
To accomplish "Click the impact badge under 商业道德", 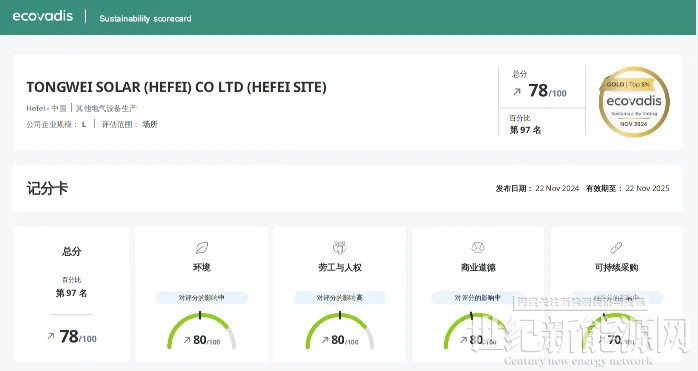I will coord(478,298).
